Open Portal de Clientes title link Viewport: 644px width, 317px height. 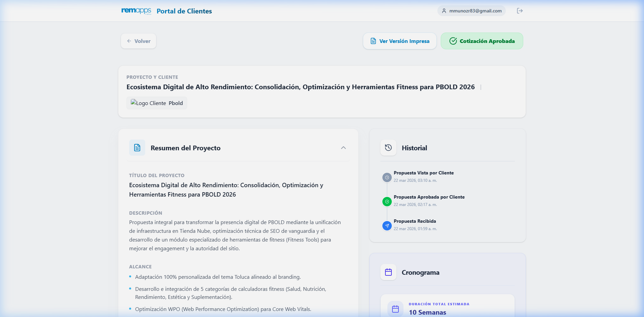coord(184,11)
